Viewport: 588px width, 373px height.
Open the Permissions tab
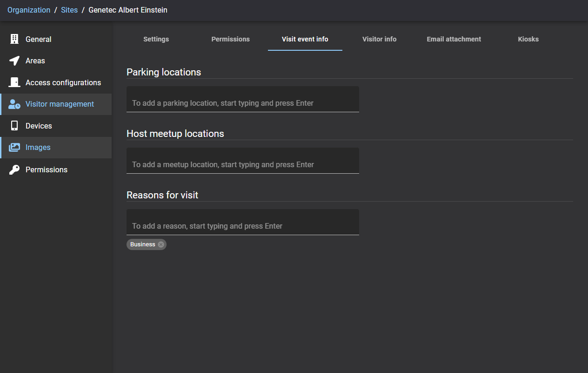pos(230,39)
